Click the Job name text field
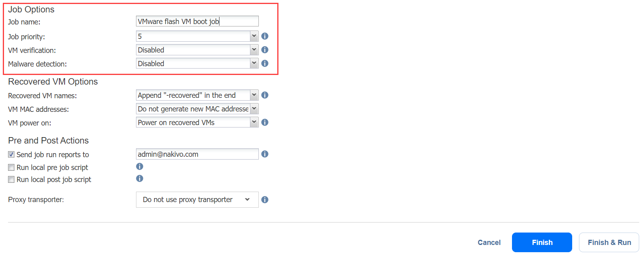Image resolution: width=644 pixels, height=259 pixels. (x=197, y=21)
